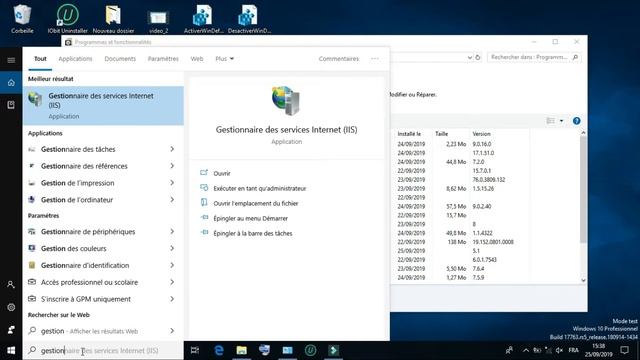The height and width of the screenshot is (360, 640).
Task: Open the IObit Uninstaller desktop shortcut
Action: click(x=67, y=18)
